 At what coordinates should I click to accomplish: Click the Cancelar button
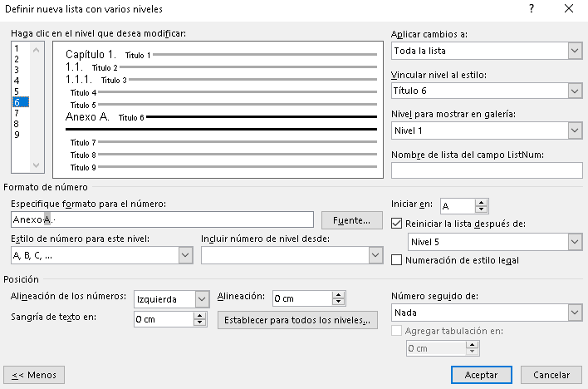click(551, 375)
